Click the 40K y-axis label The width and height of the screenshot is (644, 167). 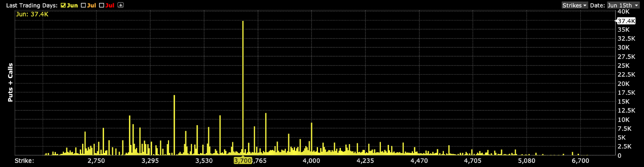coord(623,12)
